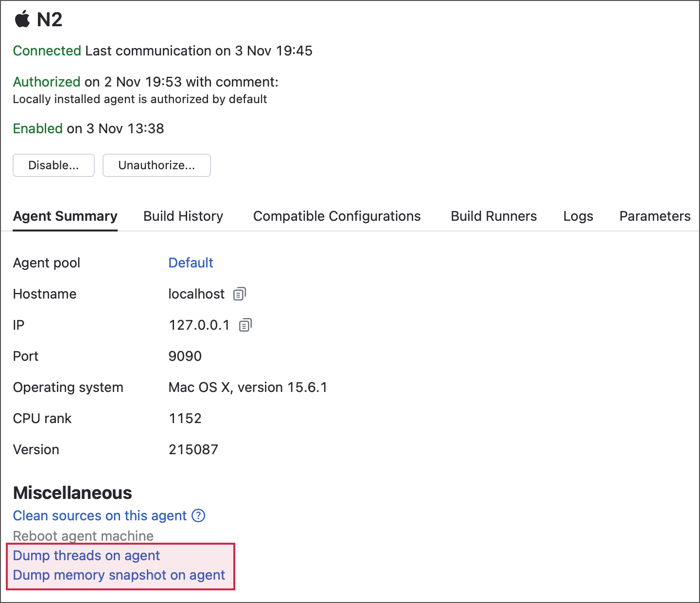
Task: Open the Default agent pool link
Action: 191,263
